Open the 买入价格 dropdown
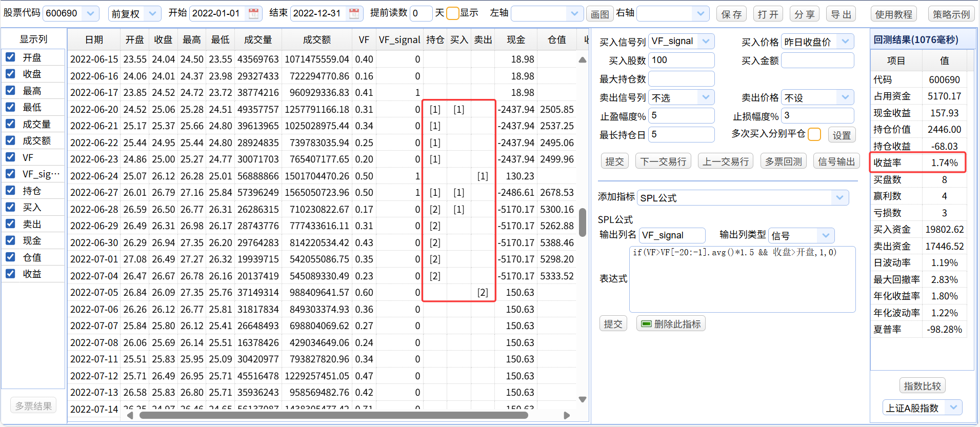980x427 pixels. tap(845, 42)
